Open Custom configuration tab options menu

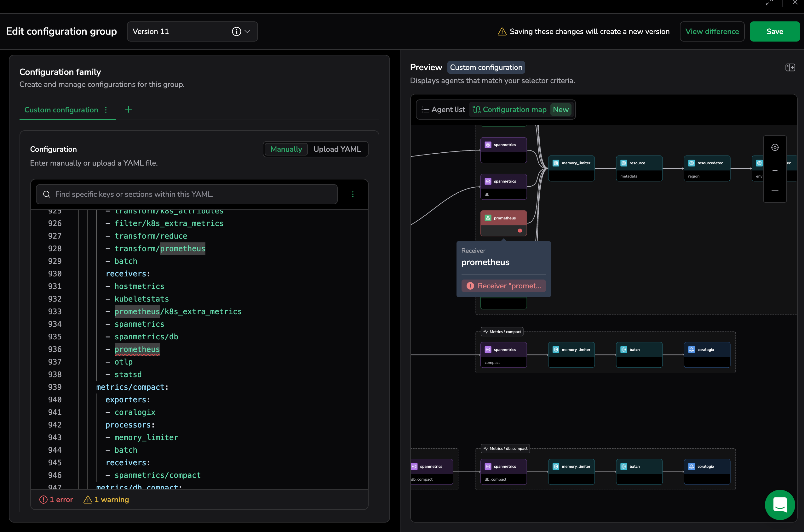pos(106,110)
